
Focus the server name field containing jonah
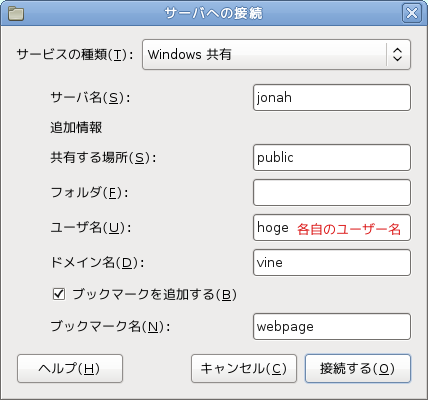point(332,98)
